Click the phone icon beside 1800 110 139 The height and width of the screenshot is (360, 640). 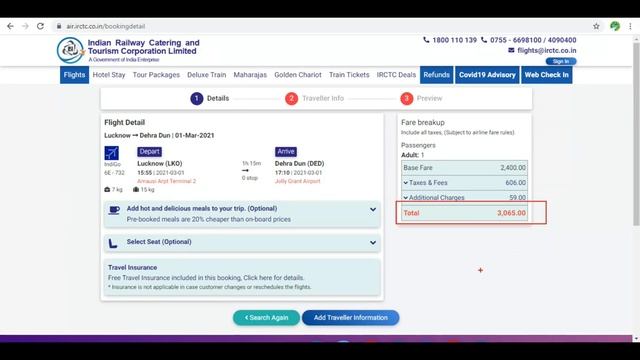point(426,40)
